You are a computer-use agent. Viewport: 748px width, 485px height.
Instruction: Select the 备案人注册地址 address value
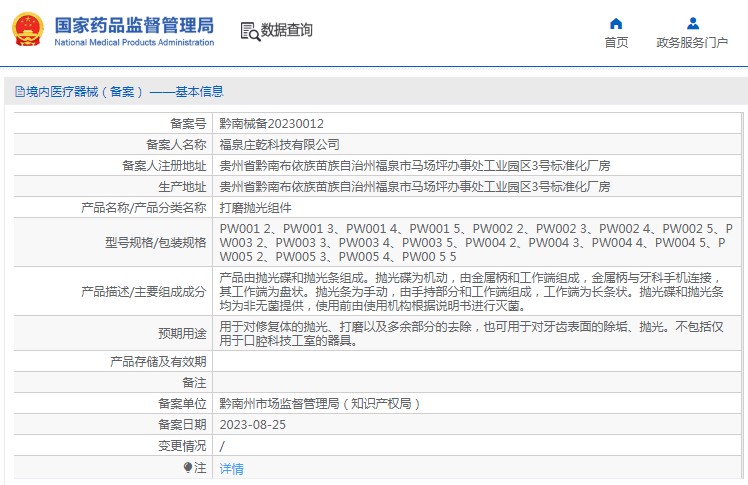pos(415,165)
